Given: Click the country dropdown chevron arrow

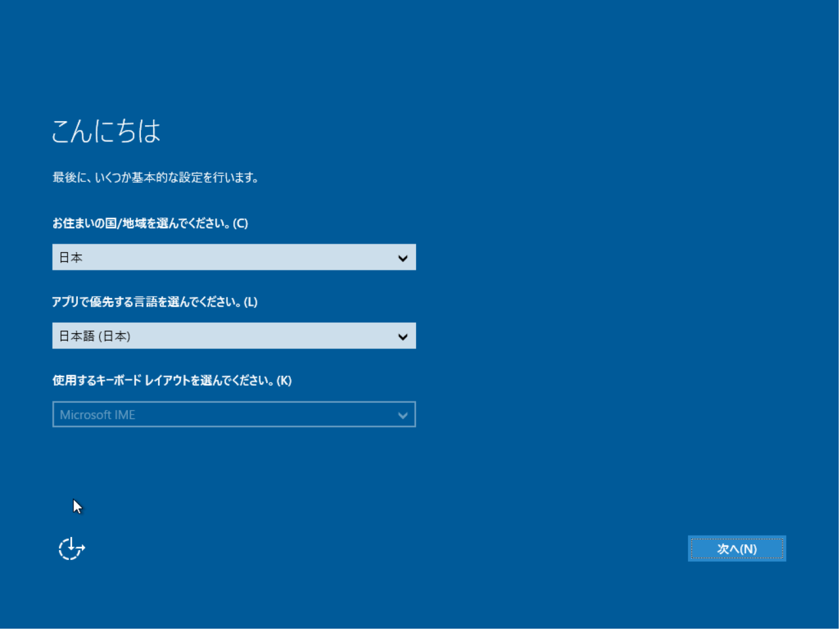Looking at the screenshot, I should (x=402, y=257).
